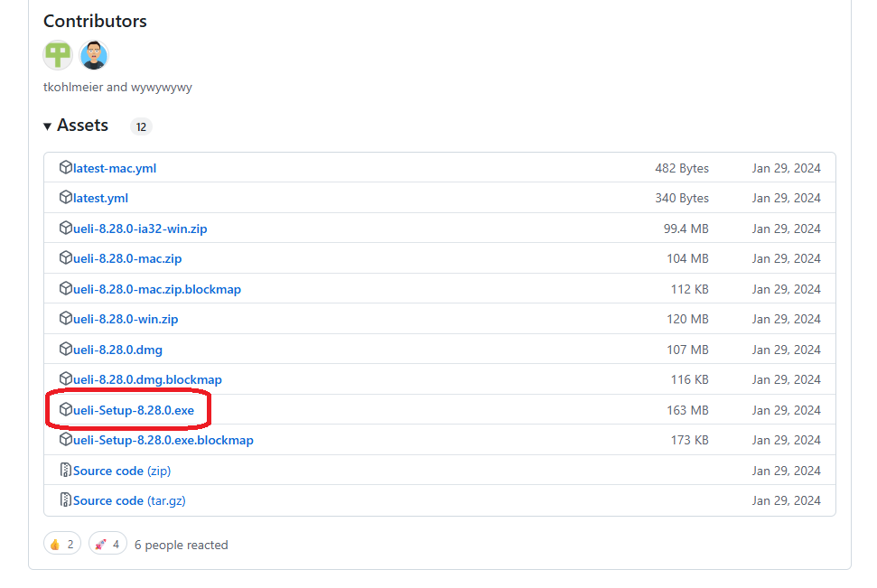This screenshot has width=877, height=588.
Task: Click package icon beside ueli-8.28.0-ia32-win.zip
Action: (x=66, y=229)
